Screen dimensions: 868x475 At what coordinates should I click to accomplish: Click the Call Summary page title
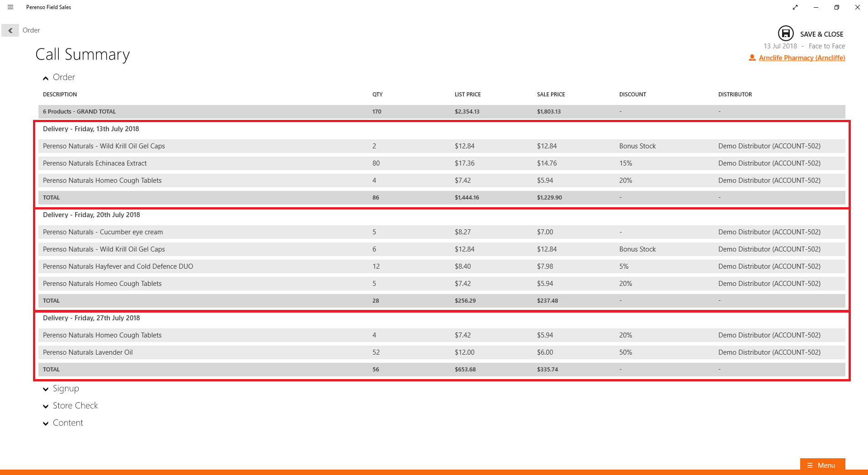83,54
